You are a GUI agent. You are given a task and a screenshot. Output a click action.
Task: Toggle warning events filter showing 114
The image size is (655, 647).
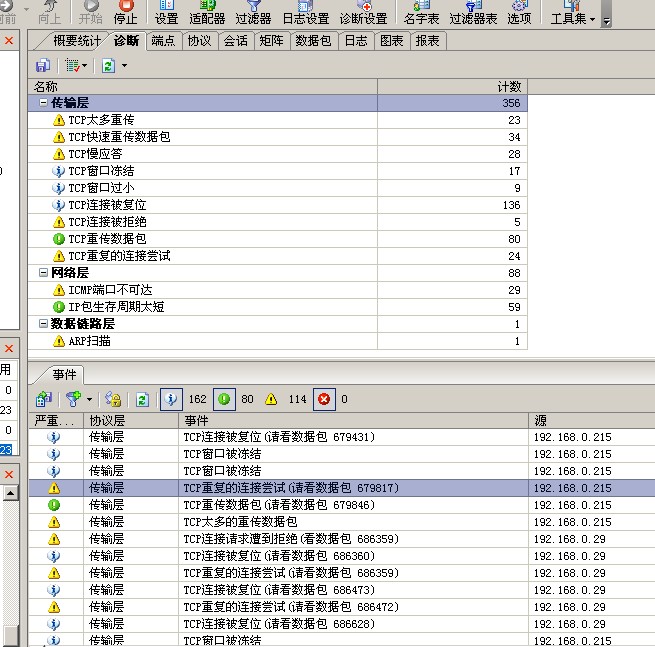coord(271,399)
